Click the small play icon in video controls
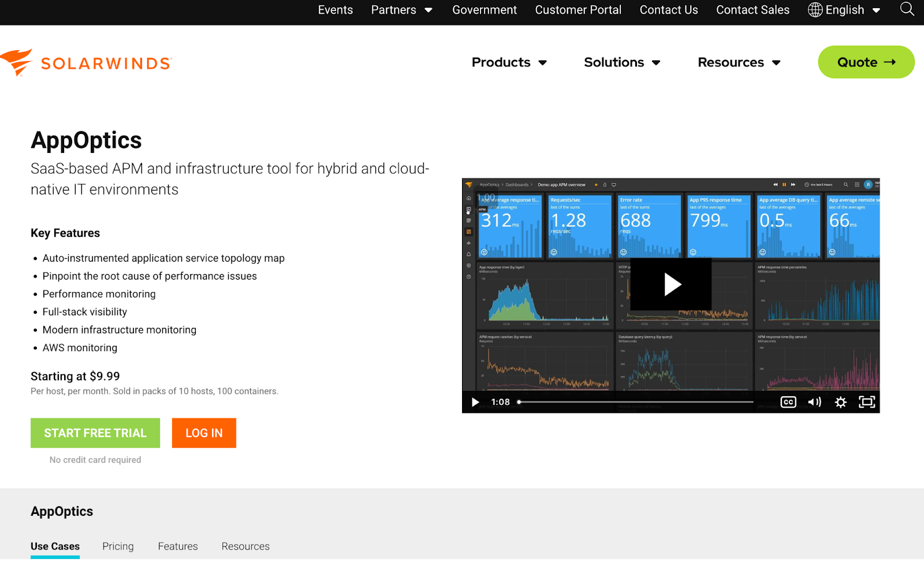Screen dimensions: 924x574 [x=475, y=402]
